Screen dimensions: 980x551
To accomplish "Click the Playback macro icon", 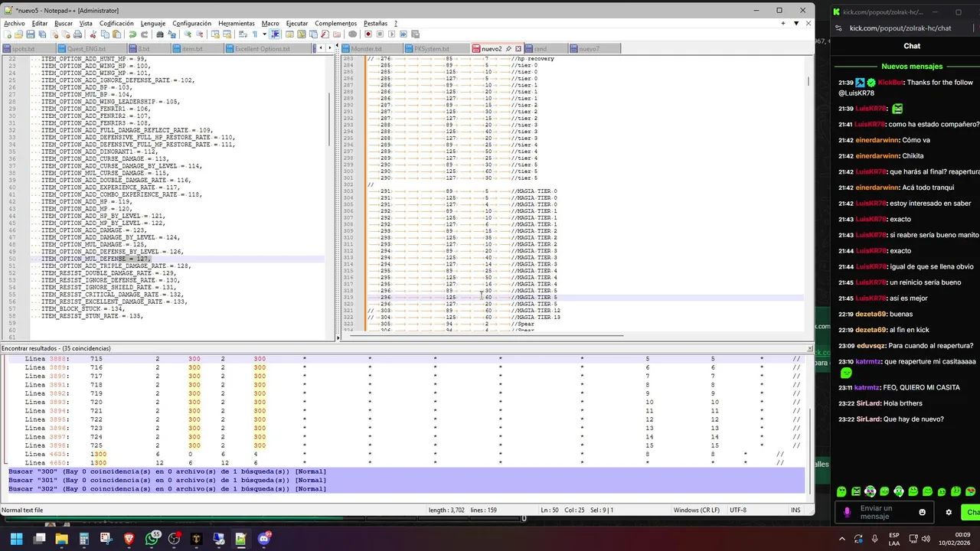I will click(392, 34).
